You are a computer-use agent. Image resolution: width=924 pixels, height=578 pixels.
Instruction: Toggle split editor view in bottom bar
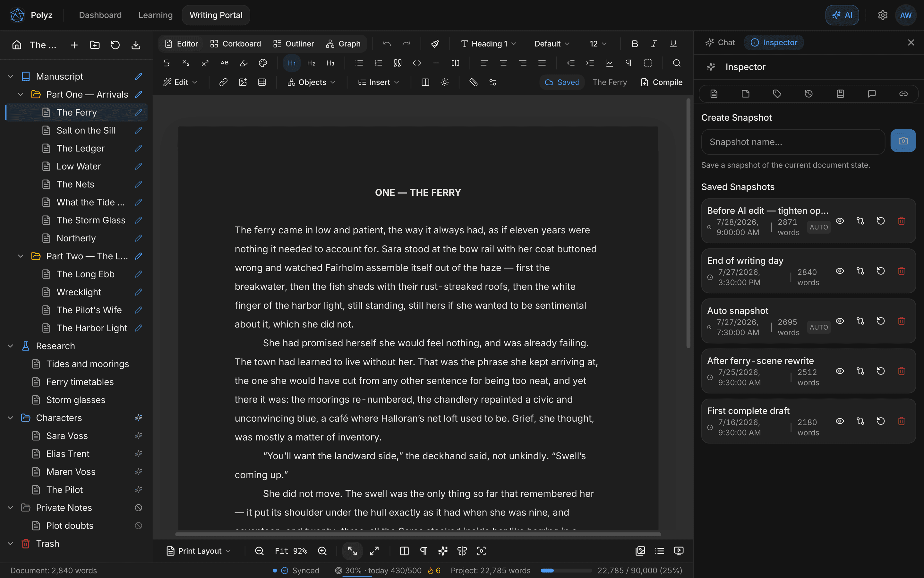[x=404, y=551]
